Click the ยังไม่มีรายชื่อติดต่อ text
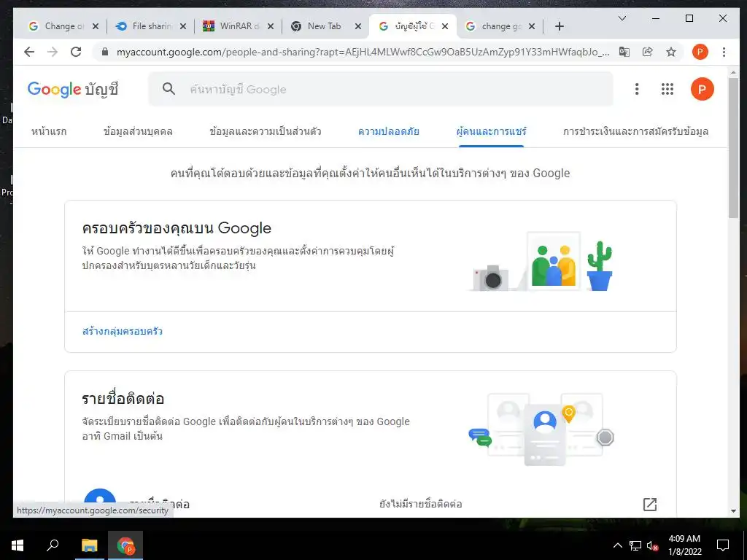 click(x=421, y=504)
